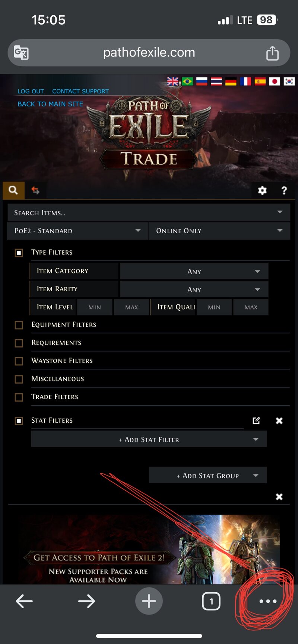Enable the Equipment Filters checkbox
Screen dimensions: 298x644
[x=19, y=325]
